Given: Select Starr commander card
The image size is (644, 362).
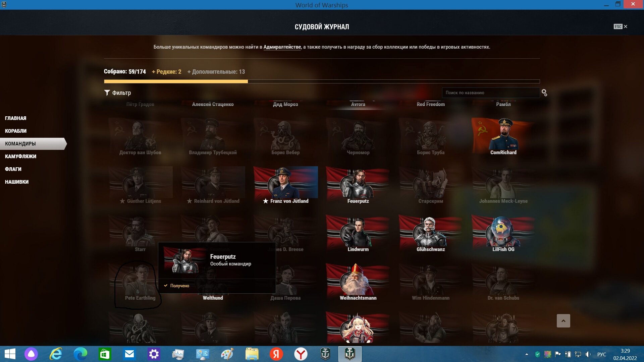Looking at the screenshot, I should [x=140, y=233].
